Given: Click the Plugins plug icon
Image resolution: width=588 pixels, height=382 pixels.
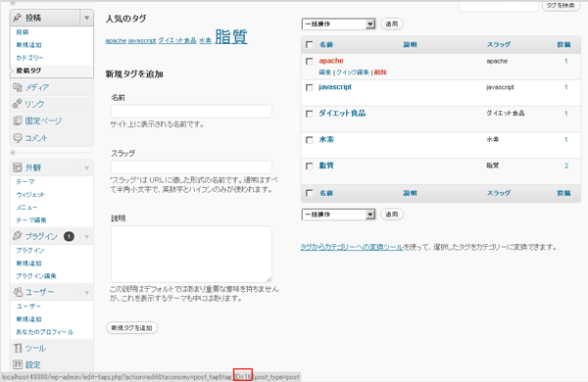Looking at the screenshot, I should (18, 236).
